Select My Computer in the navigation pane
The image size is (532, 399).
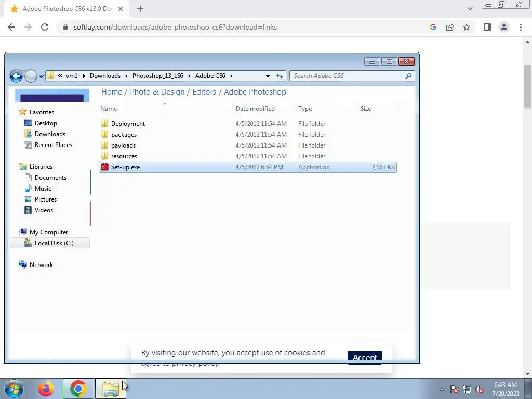49,232
